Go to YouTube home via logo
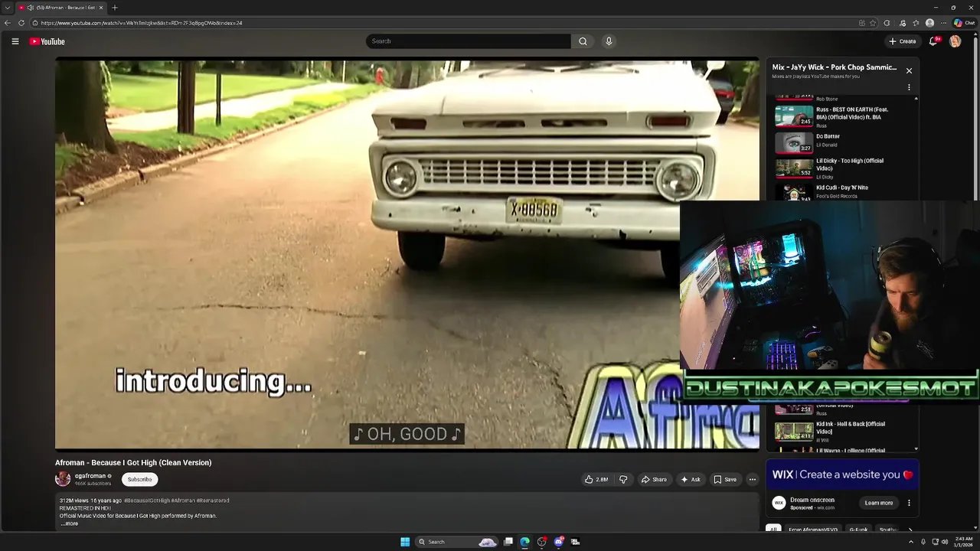 tap(47, 41)
